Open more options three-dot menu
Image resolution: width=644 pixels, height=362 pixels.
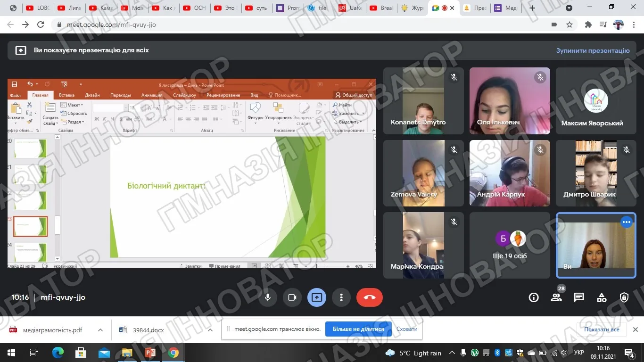[341, 297]
